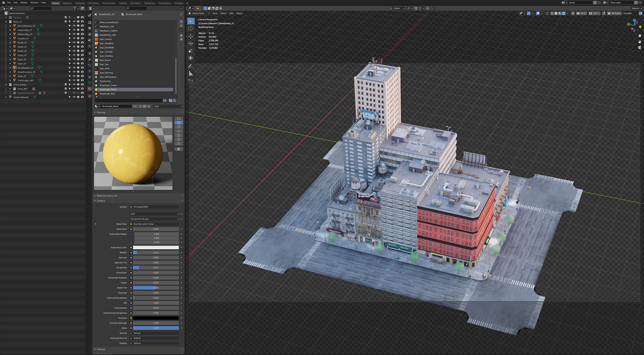
Task: Open the File menu
Action: point(9,3)
